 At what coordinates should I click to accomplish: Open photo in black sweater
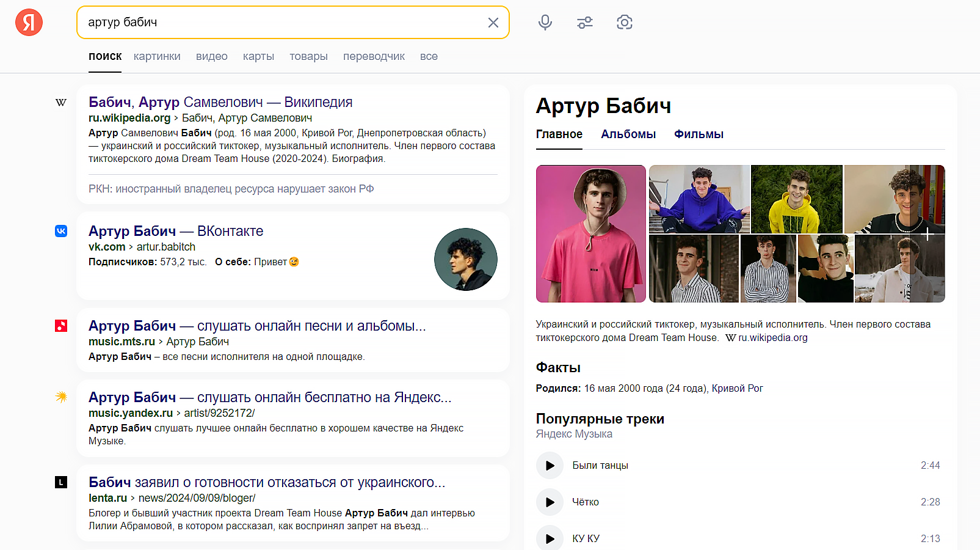click(x=826, y=269)
